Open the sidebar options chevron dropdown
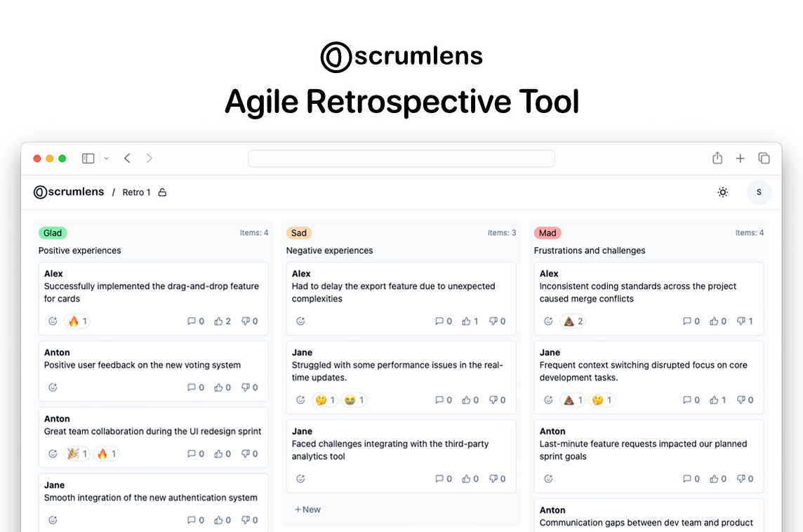This screenshot has height=532, width=803. click(x=107, y=158)
